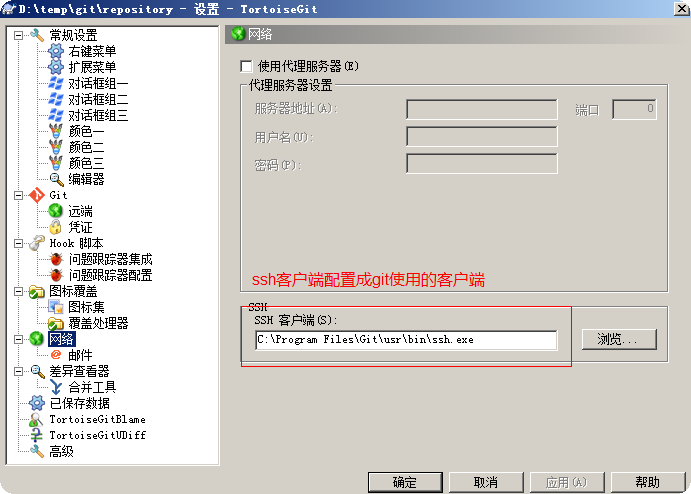Click the 浏览... button
691x494 pixels.
pyautogui.click(x=619, y=339)
